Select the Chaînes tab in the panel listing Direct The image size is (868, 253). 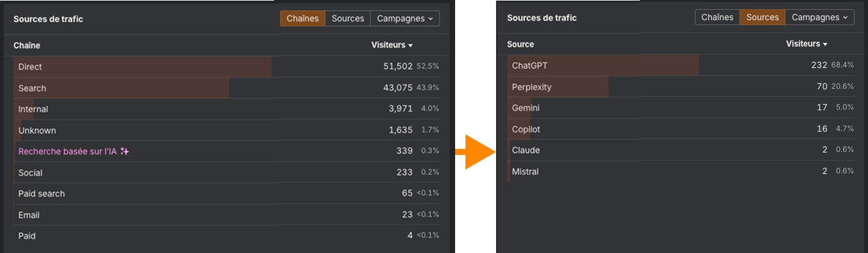pos(303,18)
